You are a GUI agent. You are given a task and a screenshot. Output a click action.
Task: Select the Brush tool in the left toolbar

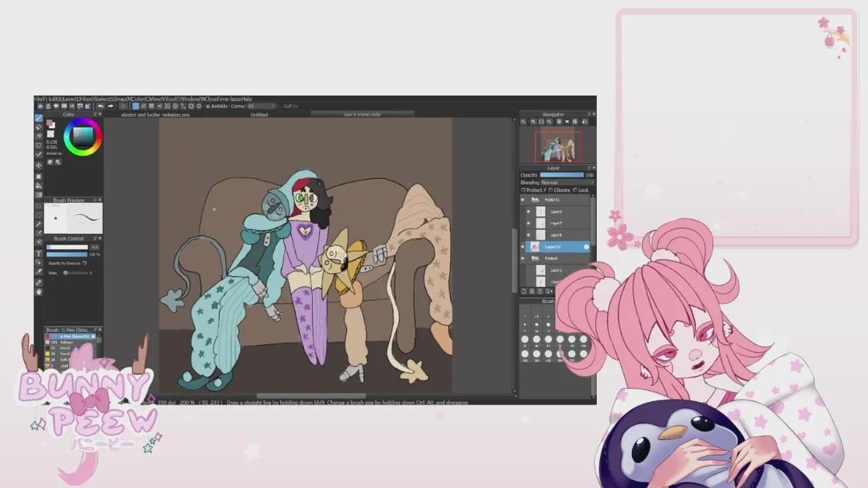point(39,118)
